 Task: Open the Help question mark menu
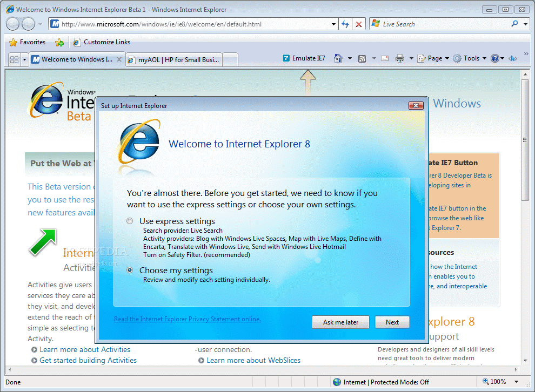tap(497, 58)
